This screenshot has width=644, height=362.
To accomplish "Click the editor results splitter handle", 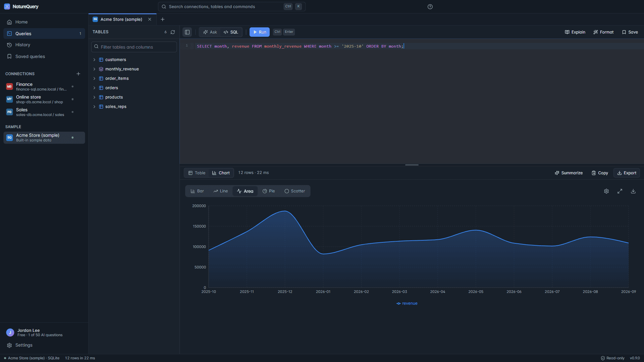I will point(412,165).
